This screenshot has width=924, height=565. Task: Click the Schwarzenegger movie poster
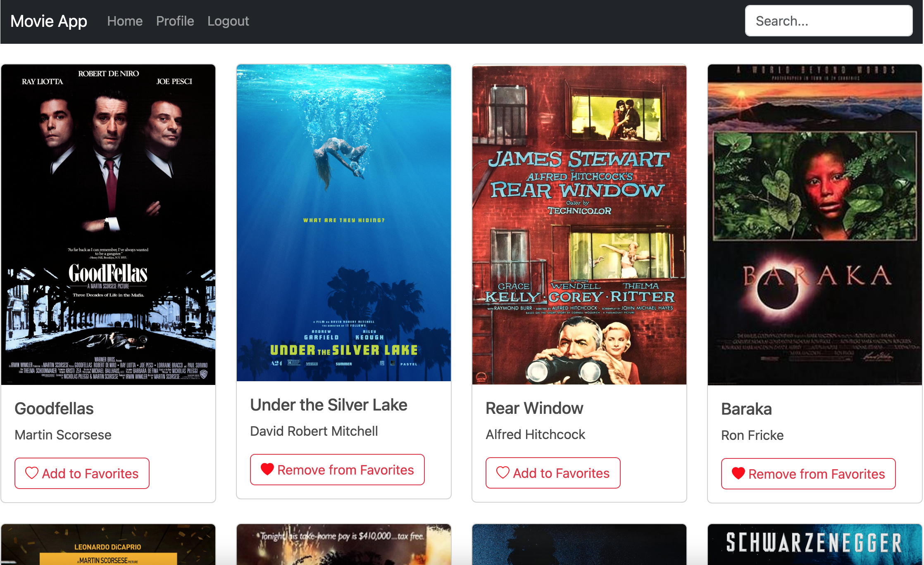(815, 544)
